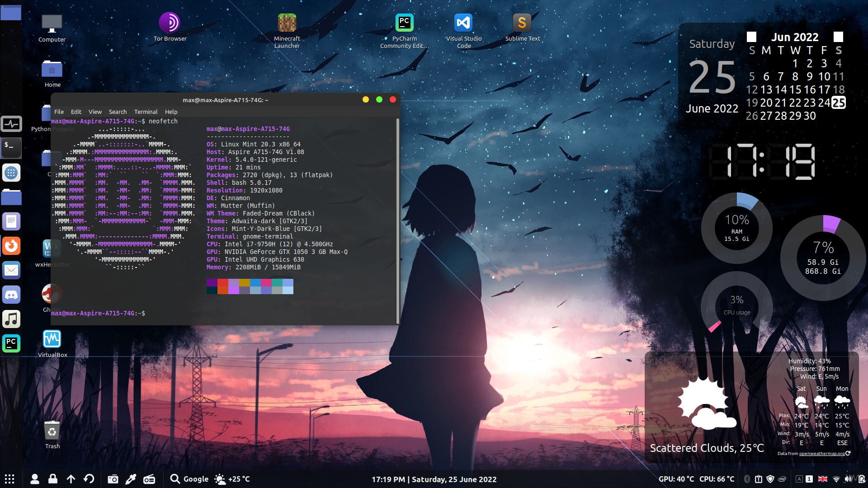Open the Wi-Fi network tray menu
868x488 pixels.
(836, 479)
